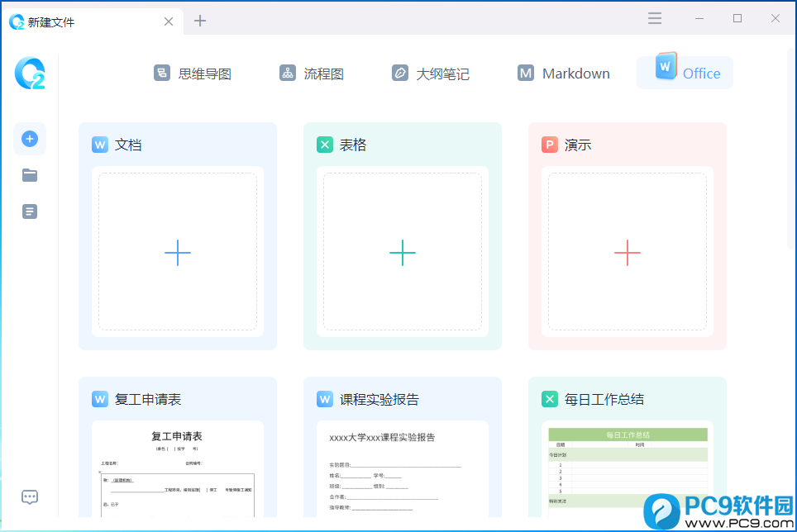The width and height of the screenshot is (797, 532).
Task: Open the document list sidebar icon
Action: point(30,211)
